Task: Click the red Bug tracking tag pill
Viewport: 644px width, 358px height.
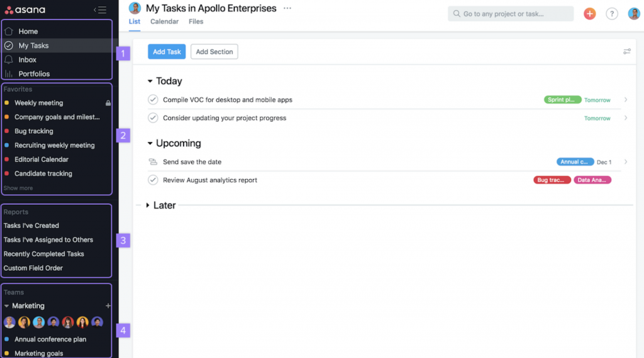Action: [x=552, y=180]
